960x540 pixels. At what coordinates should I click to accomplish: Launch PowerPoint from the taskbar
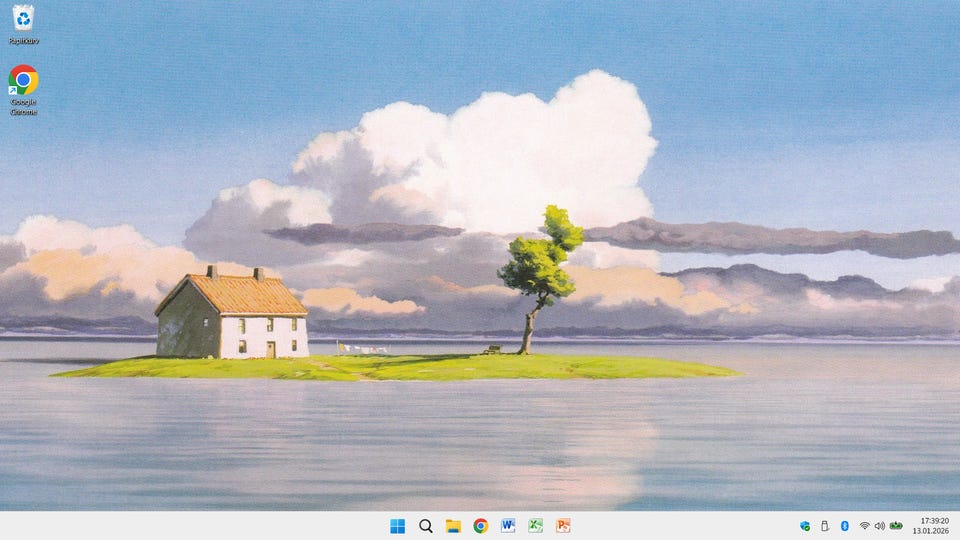tap(563, 526)
